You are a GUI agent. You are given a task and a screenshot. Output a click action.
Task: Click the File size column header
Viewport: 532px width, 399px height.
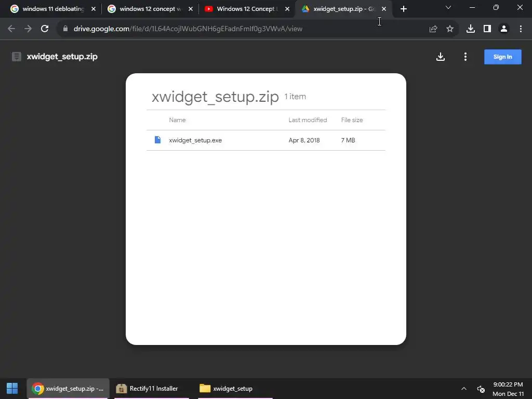tap(352, 120)
